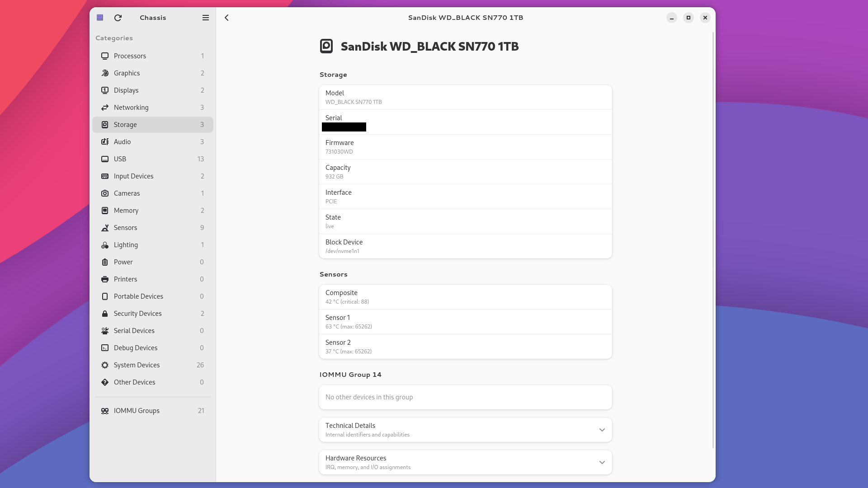Open the hamburger main menu

206,18
